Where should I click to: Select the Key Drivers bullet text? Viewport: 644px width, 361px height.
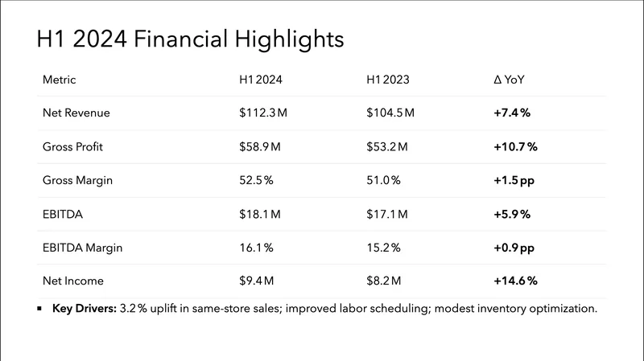click(324, 308)
